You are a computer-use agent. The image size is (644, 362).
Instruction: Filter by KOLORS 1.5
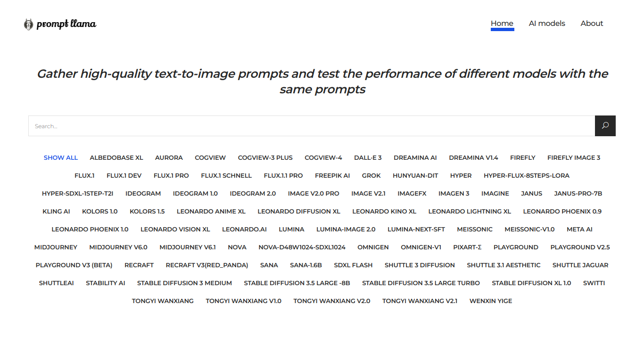tap(147, 212)
